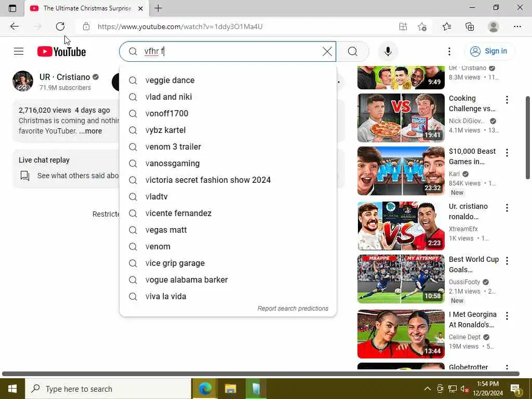
Task: Open YouTube settings three-dot menu beside Sign in
Action: coord(449,51)
